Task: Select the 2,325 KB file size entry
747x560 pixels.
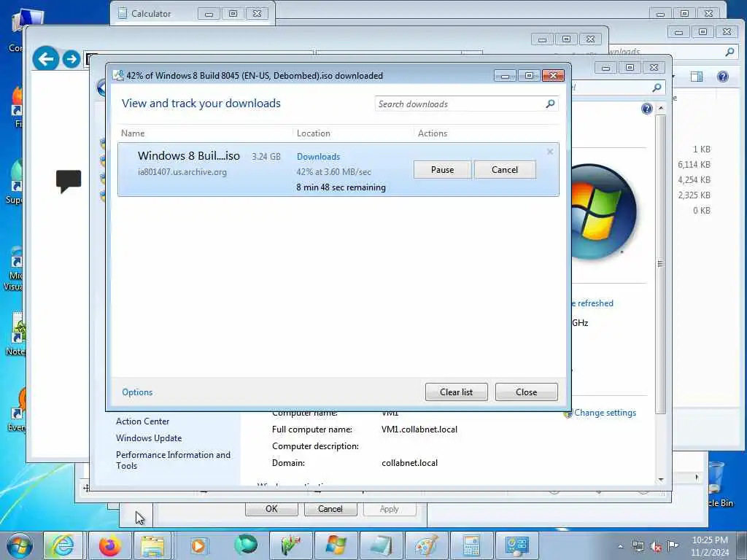Action: click(x=694, y=195)
